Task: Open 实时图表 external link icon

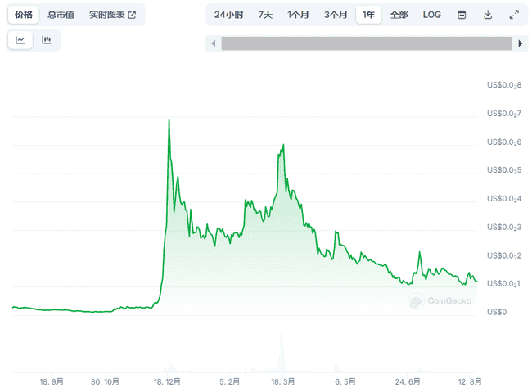Action: pyautogui.click(x=132, y=15)
